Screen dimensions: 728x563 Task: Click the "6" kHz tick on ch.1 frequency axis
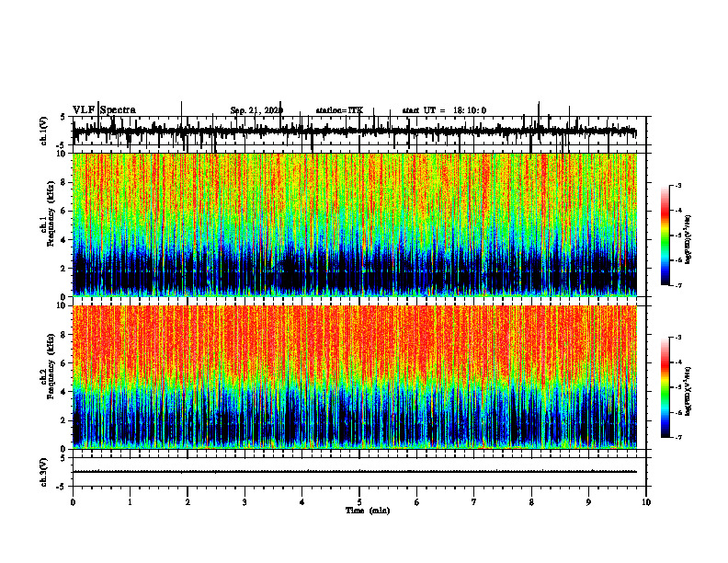click(65, 211)
